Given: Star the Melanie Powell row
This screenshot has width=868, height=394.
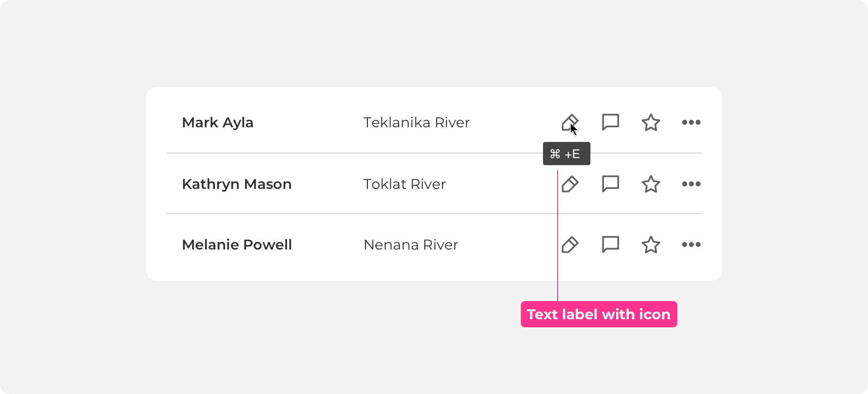Looking at the screenshot, I should [x=651, y=244].
